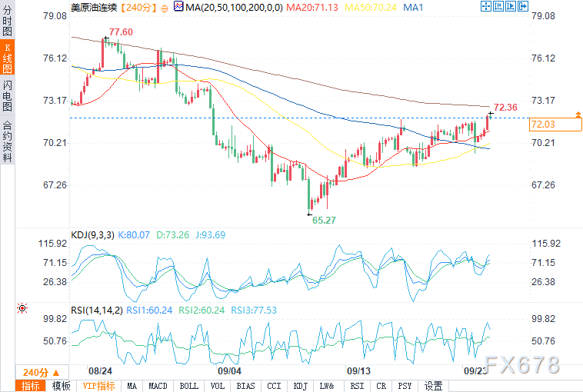Open the 合约资料 side tab

[x=7, y=141]
